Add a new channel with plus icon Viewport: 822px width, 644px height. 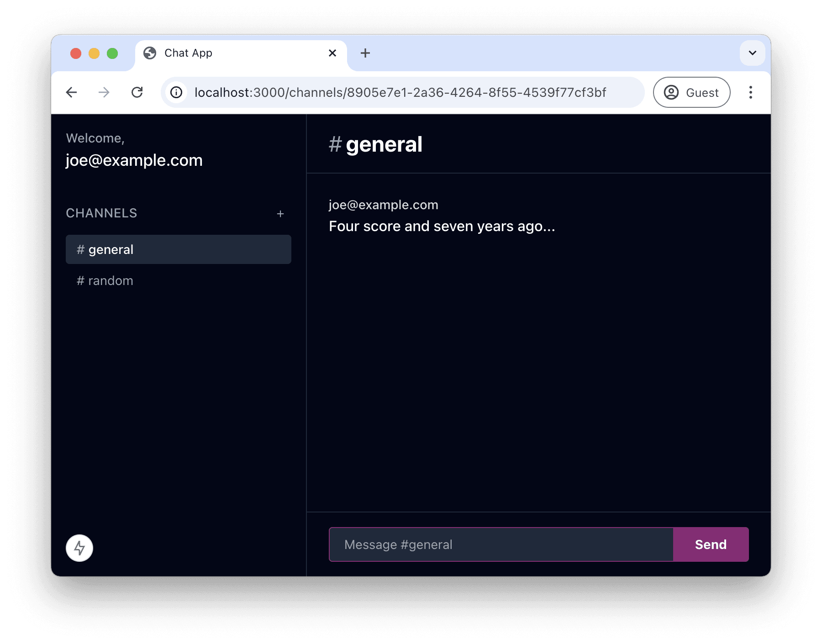pos(280,214)
